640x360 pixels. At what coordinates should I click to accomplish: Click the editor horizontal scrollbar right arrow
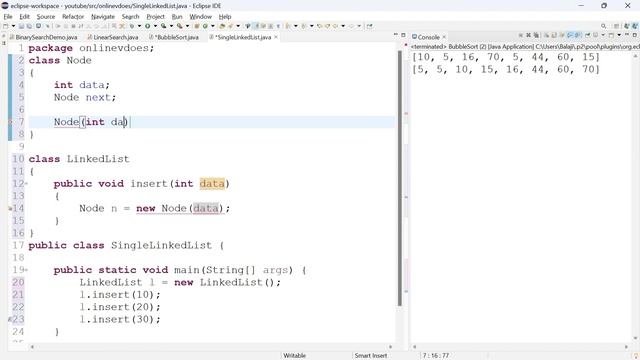point(391,347)
